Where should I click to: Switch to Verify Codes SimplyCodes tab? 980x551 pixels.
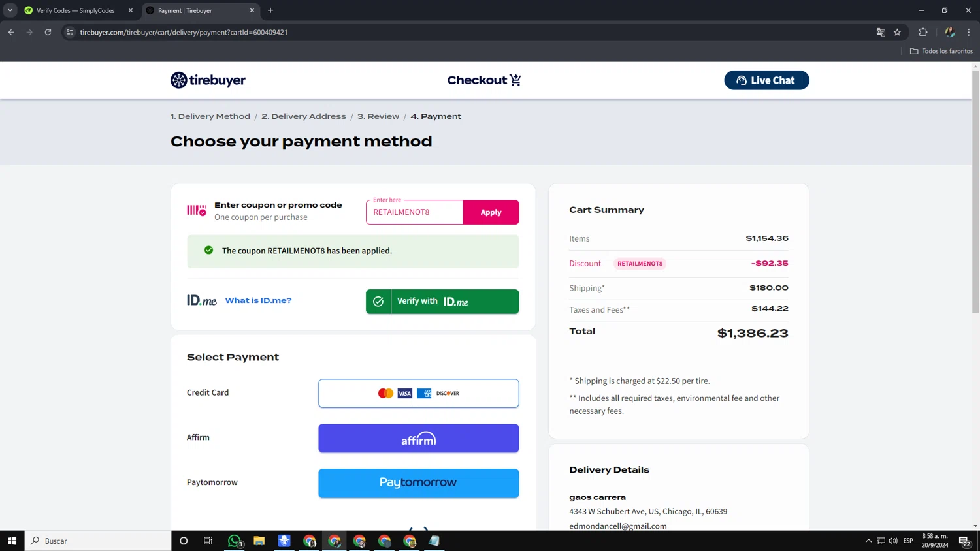pyautogui.click(x=76, y=10)
